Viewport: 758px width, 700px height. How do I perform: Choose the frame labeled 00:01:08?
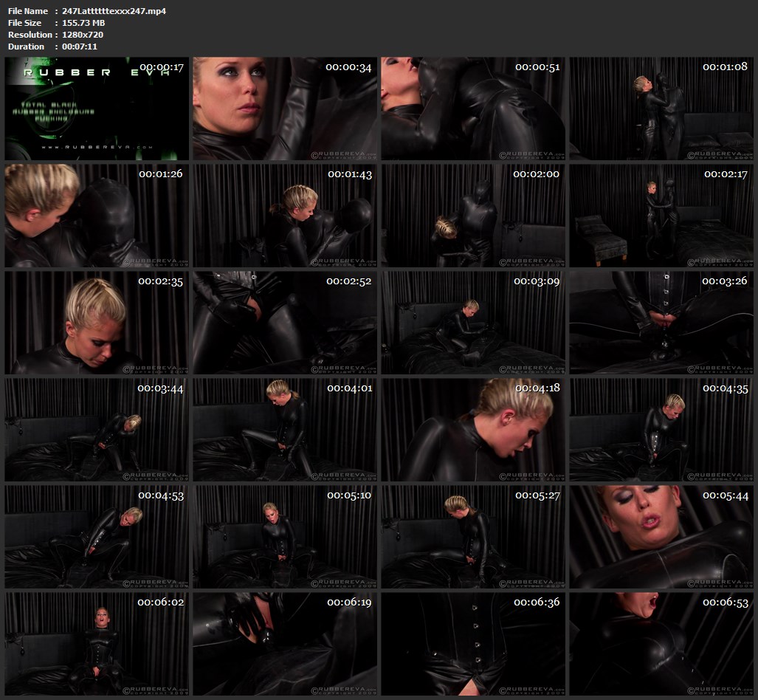pyautogui.click(x=661, y=109)
